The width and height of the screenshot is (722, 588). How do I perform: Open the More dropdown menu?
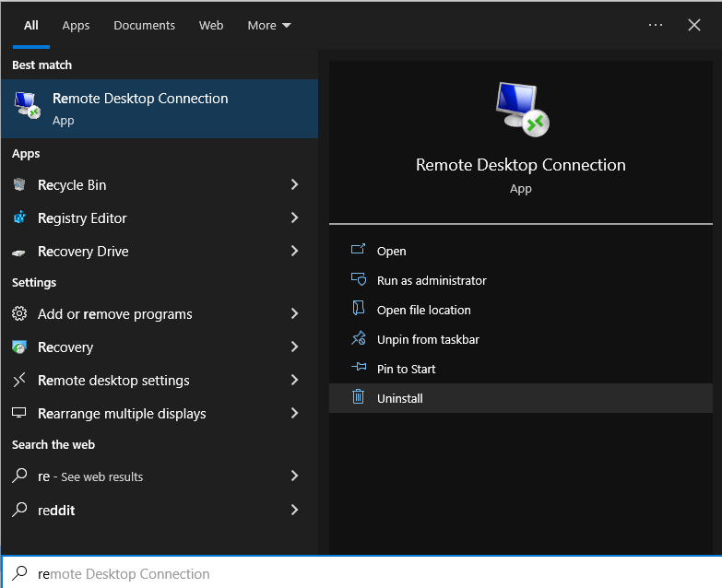269,25
